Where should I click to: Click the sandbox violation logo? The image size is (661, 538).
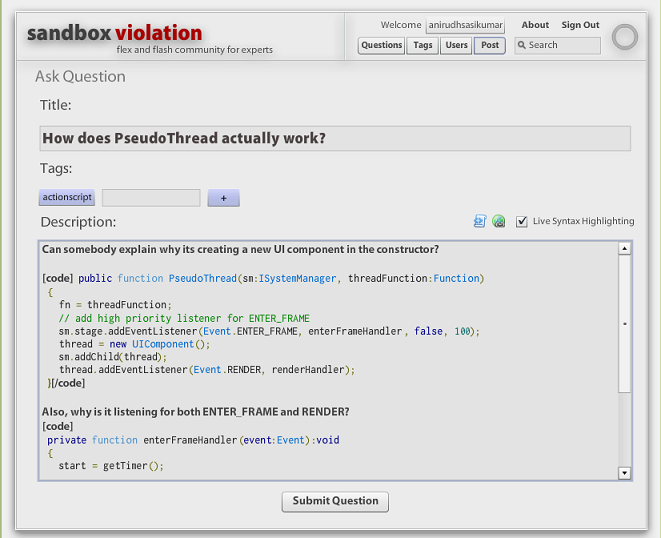pos(115,33)
